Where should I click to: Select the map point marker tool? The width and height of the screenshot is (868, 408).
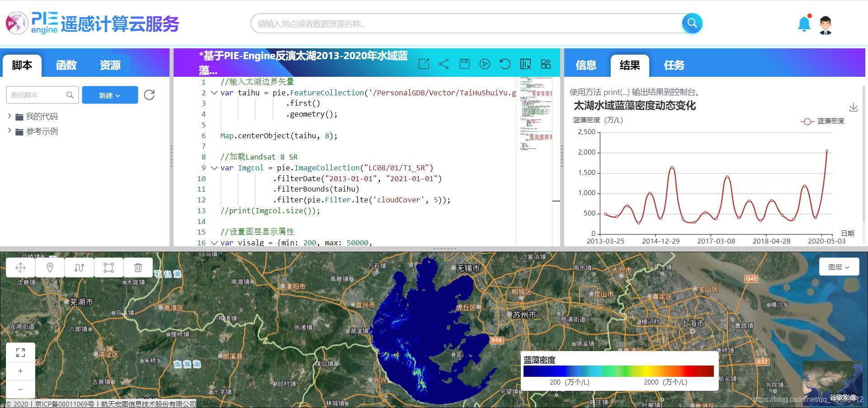coord(50,268)
